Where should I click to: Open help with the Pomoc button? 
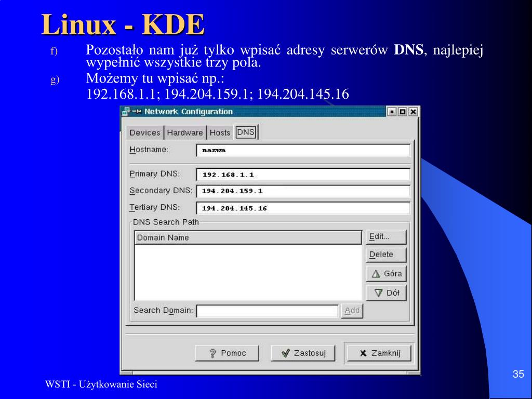(x=227, y=353)
